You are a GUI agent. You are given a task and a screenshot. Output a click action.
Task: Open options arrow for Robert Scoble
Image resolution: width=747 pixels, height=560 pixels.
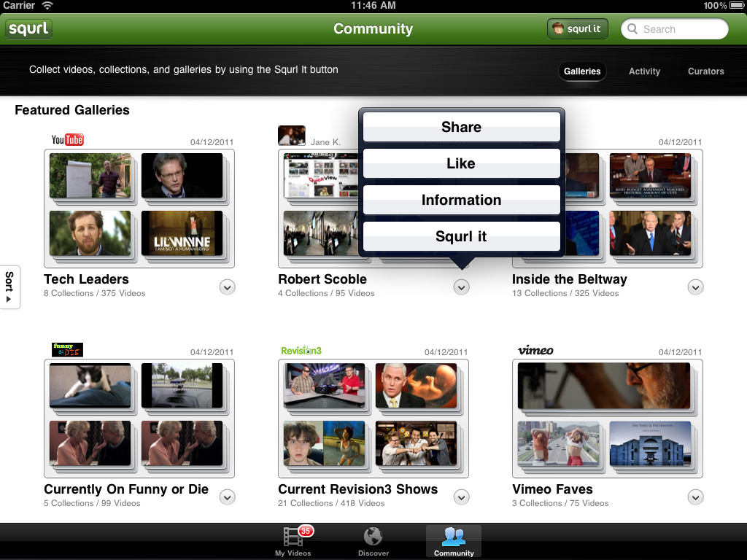pos(461,287)
